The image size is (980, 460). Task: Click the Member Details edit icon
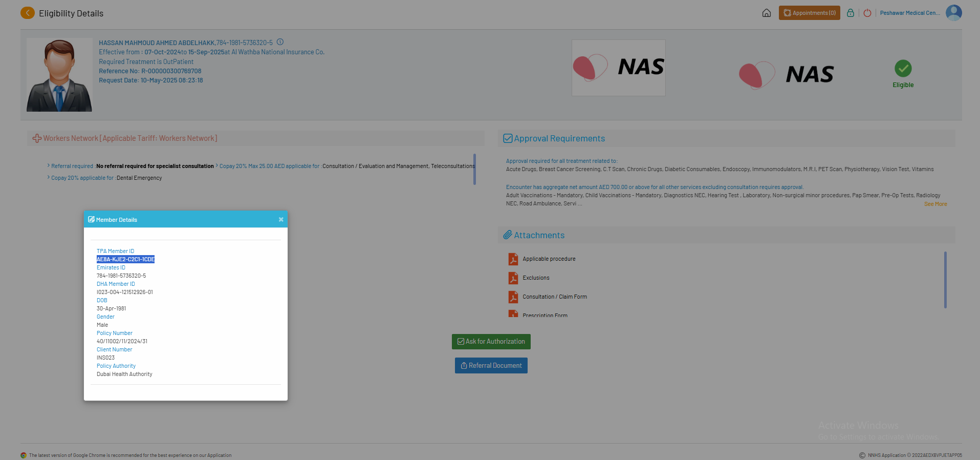pyautogui.click(x=91, y=219)
